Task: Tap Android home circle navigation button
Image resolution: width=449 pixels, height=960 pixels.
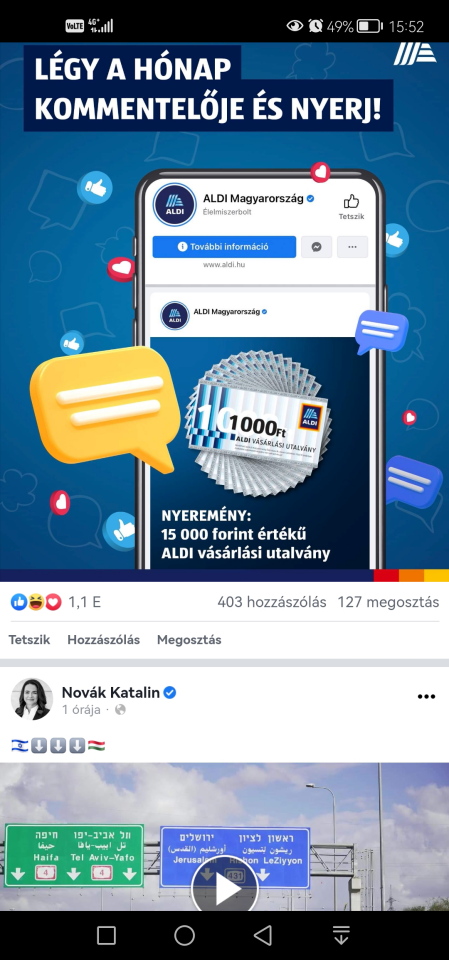Action: 184,935
